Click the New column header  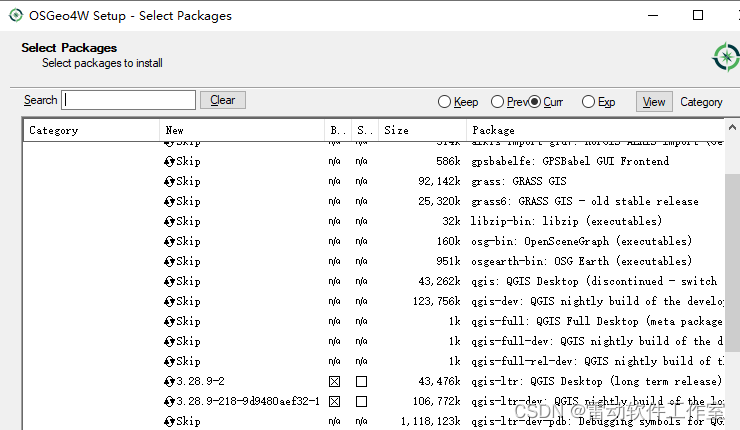click(242, 130)
